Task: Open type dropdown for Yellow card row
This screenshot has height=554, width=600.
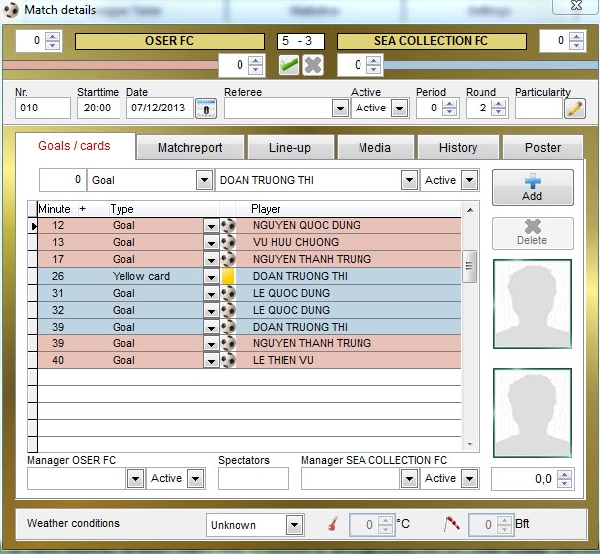Action: click(211, 277)
